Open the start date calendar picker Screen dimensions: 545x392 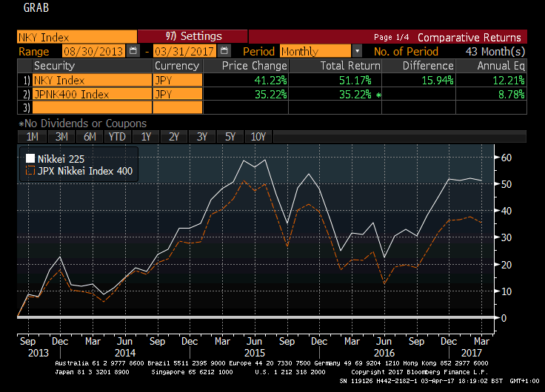(133, 51)
